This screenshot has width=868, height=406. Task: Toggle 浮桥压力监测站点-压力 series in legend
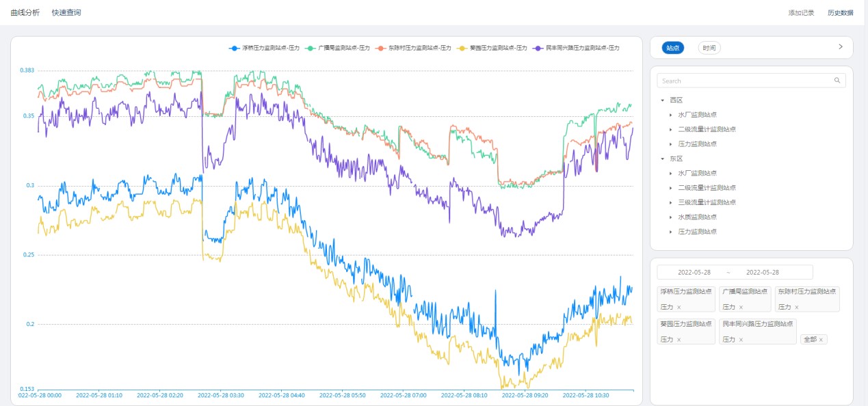click(x=270, y=48)
